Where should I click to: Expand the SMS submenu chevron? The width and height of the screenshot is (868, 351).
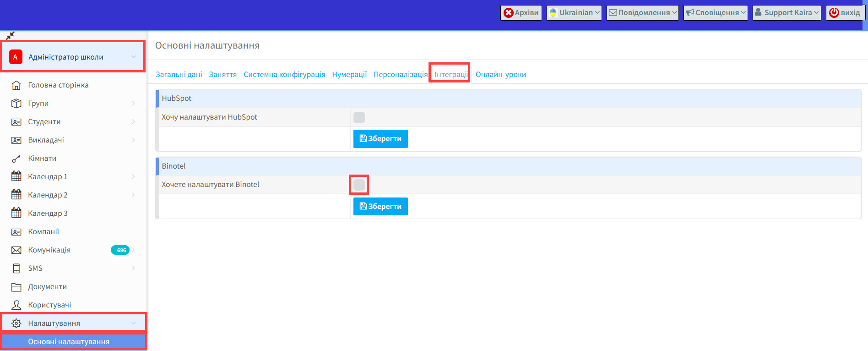(x=133, y=269)
